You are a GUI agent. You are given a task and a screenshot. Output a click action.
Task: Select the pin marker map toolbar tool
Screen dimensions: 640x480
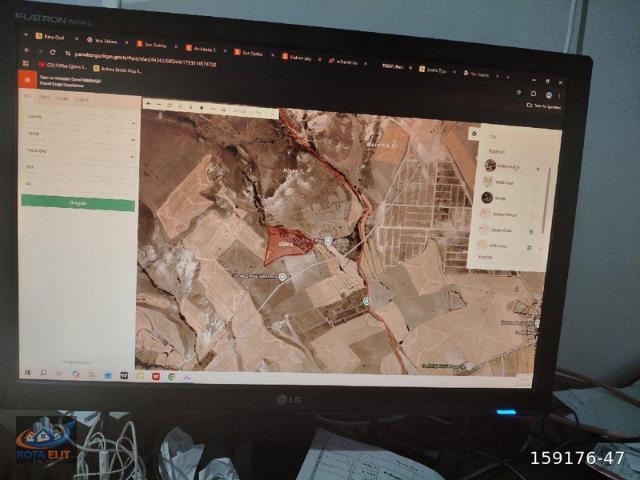[x=191, y=107]
